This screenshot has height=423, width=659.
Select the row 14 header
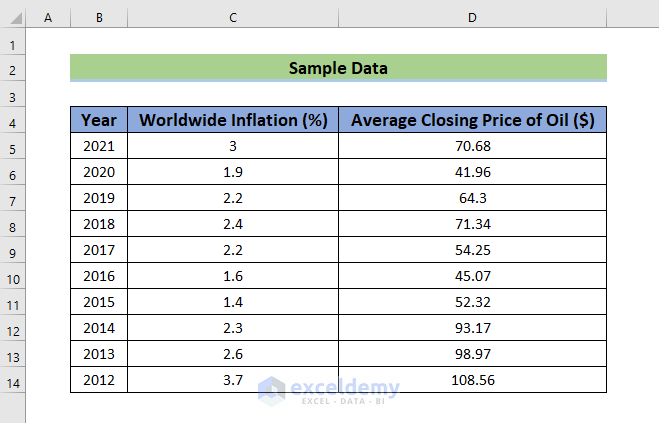[x=13, y=383]
